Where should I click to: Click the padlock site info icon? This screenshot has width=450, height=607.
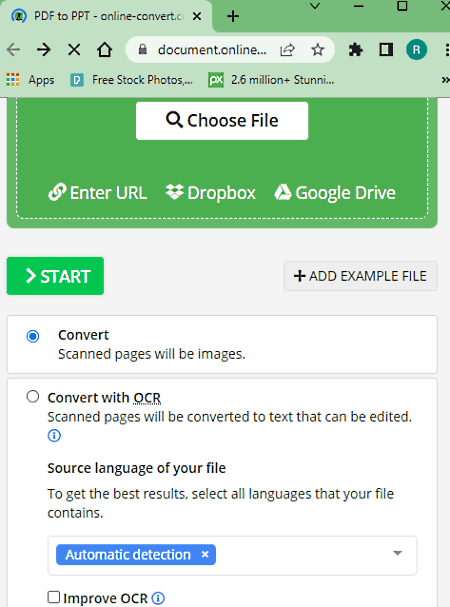pyautogui.click(x=143, y=49)
